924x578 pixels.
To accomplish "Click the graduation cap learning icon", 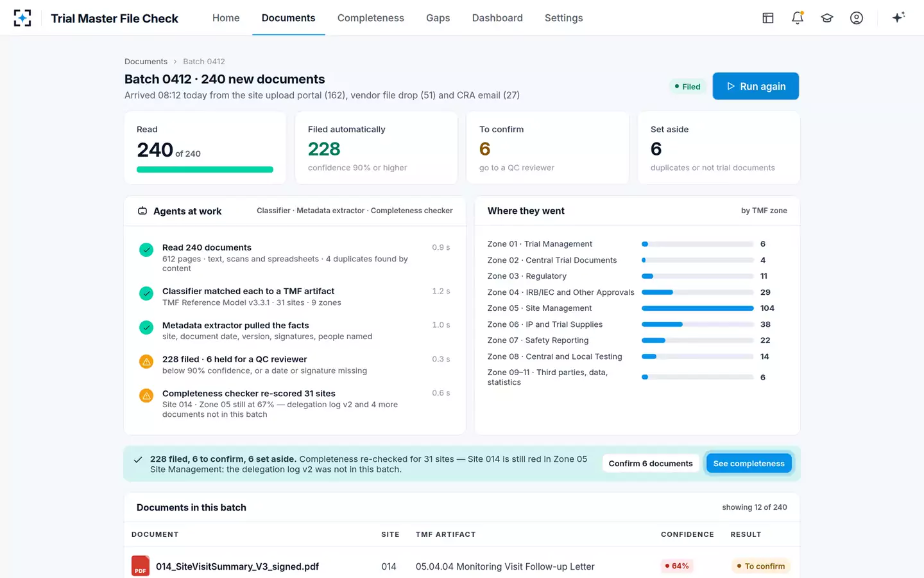I will coord(827,18).
